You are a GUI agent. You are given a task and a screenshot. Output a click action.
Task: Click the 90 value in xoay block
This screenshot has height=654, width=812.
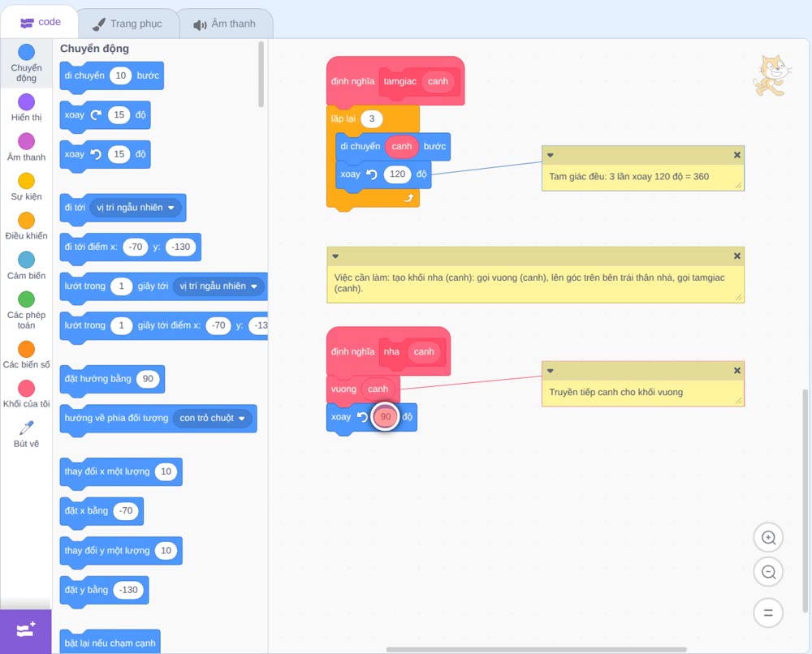tap(385, 416)
